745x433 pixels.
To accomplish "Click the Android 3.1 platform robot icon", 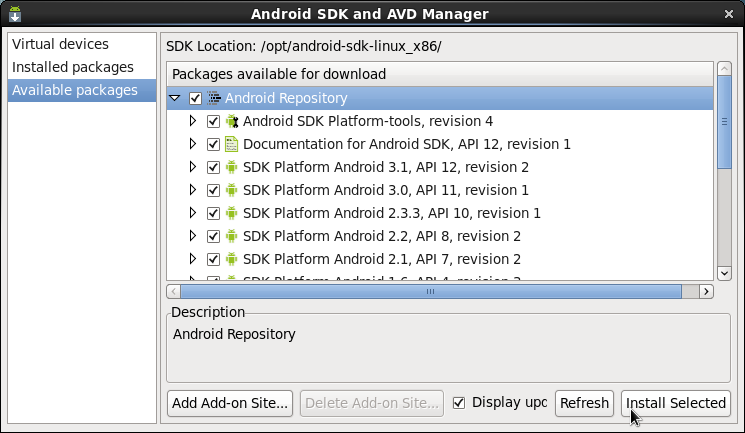I will pos(231,167).
